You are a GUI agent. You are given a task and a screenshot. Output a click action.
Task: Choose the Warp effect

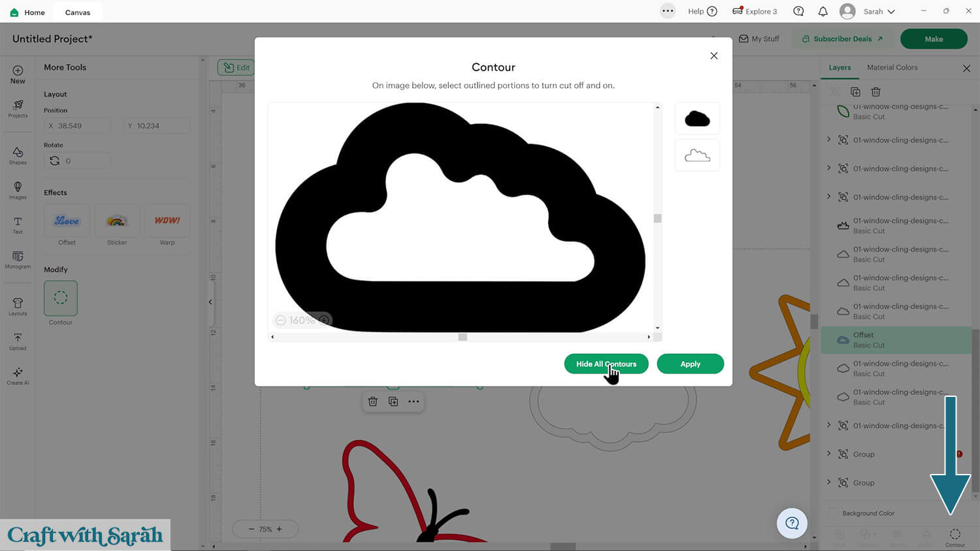[167, 221]
